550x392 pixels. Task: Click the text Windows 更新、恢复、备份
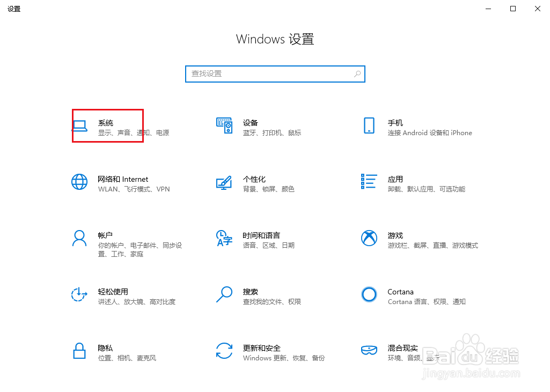pyautogui.click(x=284, y=358)
